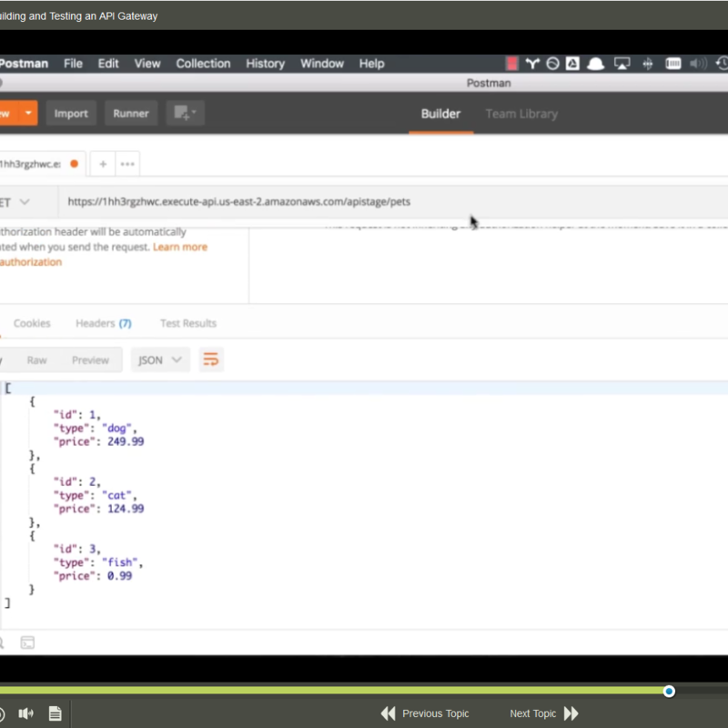728x728 pixels.
Task: Switch to the Builder tab
Action: [x=440, y=114]
